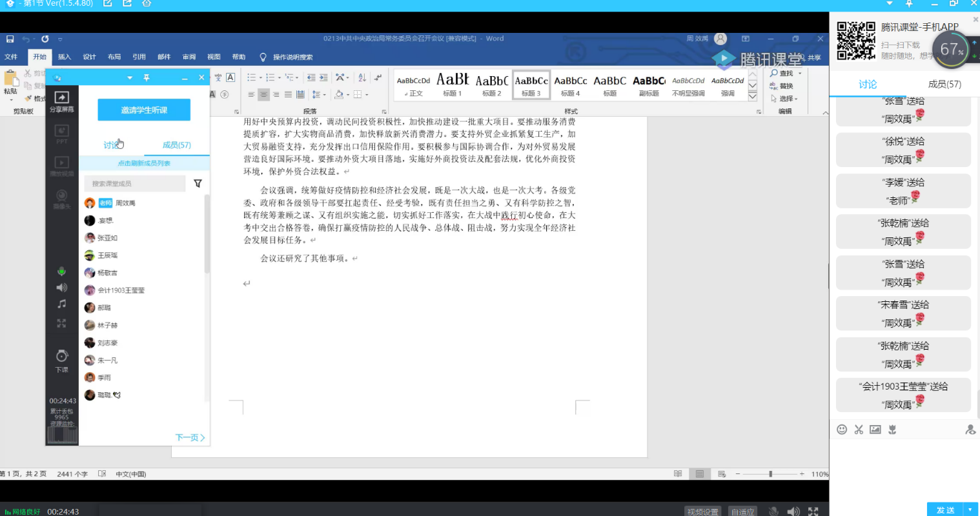Open the Find (查找) dropdown in Word ribbon
Viewport: 980px width, 516px height.
pos(800,74)
